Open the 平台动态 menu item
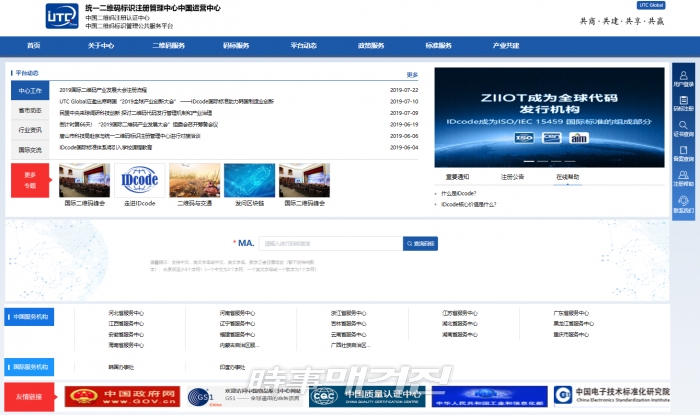Image resolution: width=700 pixels, height=415 pixels. point(304,46)
